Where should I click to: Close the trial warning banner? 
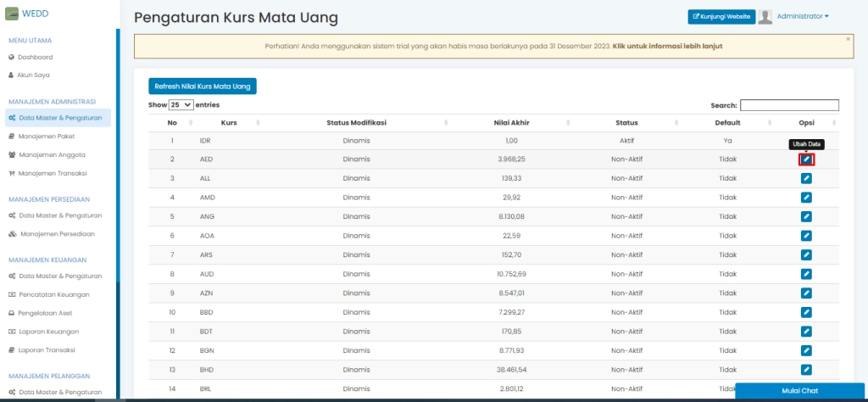pyautogui.click(x=848, y=39)
